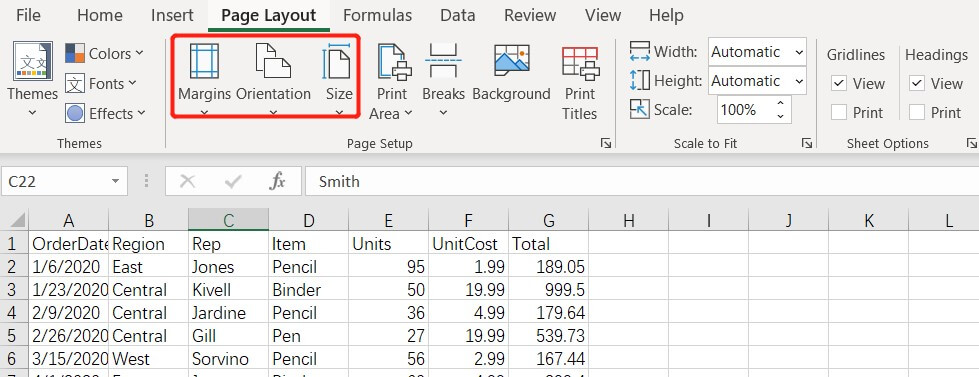Click the formula bar containing Smith
Viewport: 979px width, 377px height.
(641, 182)
